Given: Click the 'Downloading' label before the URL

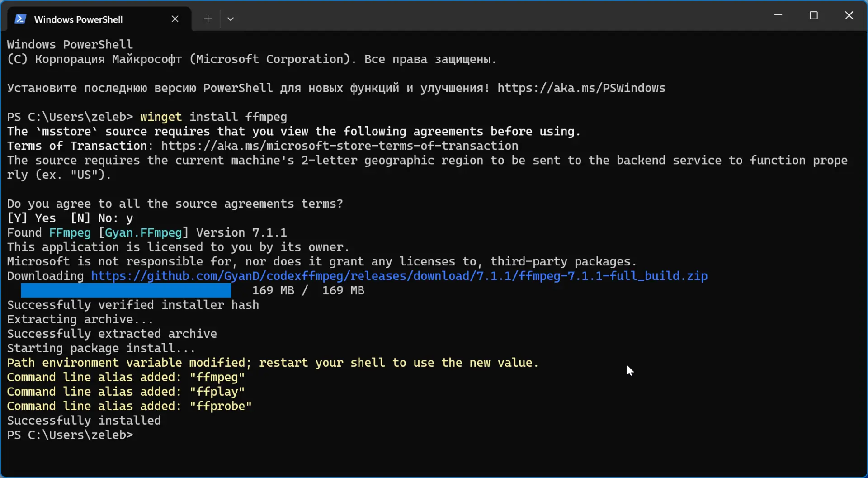Looking at the screenshot, I should click(x=46, y=276).
